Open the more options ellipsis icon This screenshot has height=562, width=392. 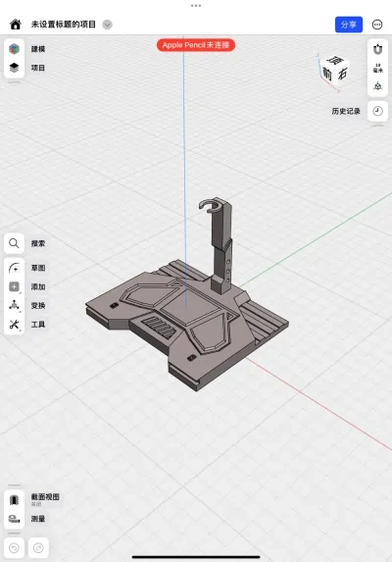(x=377, y=25)
